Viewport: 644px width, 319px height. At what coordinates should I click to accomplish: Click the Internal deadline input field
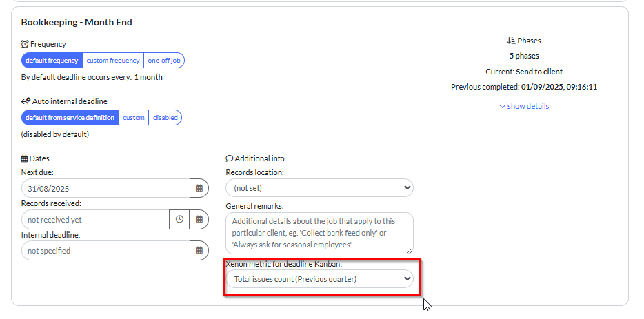click(105, 250)
